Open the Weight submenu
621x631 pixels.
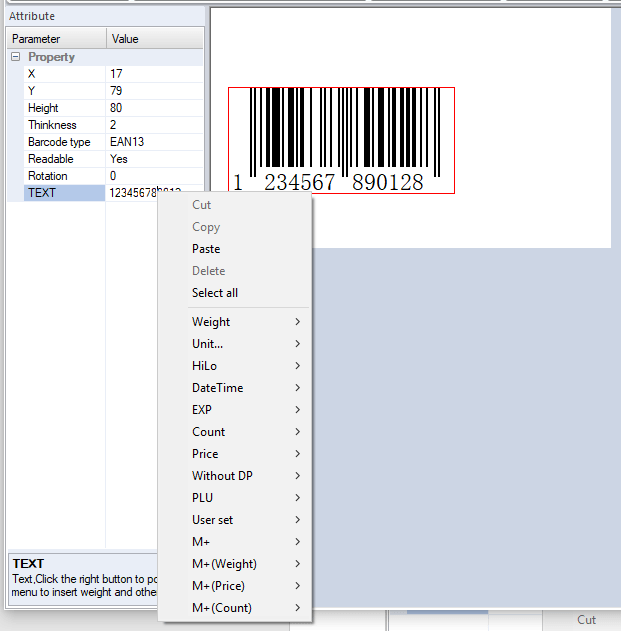[x=234, y=322]
